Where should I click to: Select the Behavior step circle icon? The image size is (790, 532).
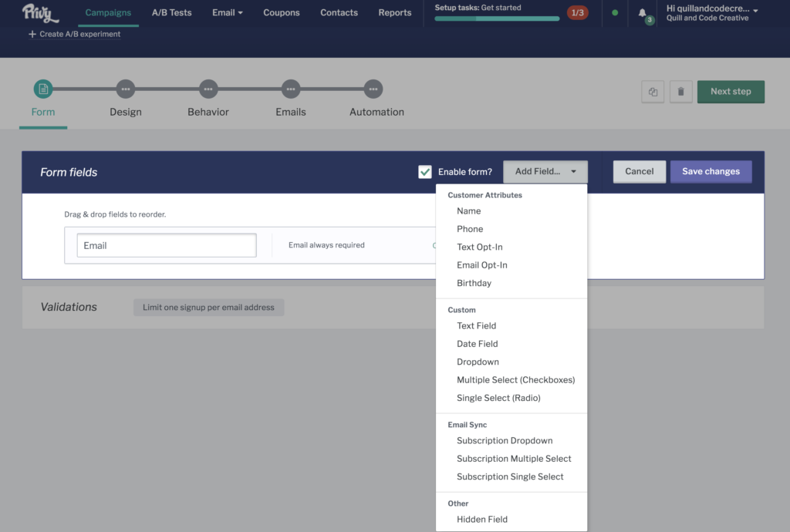(208, 89)
